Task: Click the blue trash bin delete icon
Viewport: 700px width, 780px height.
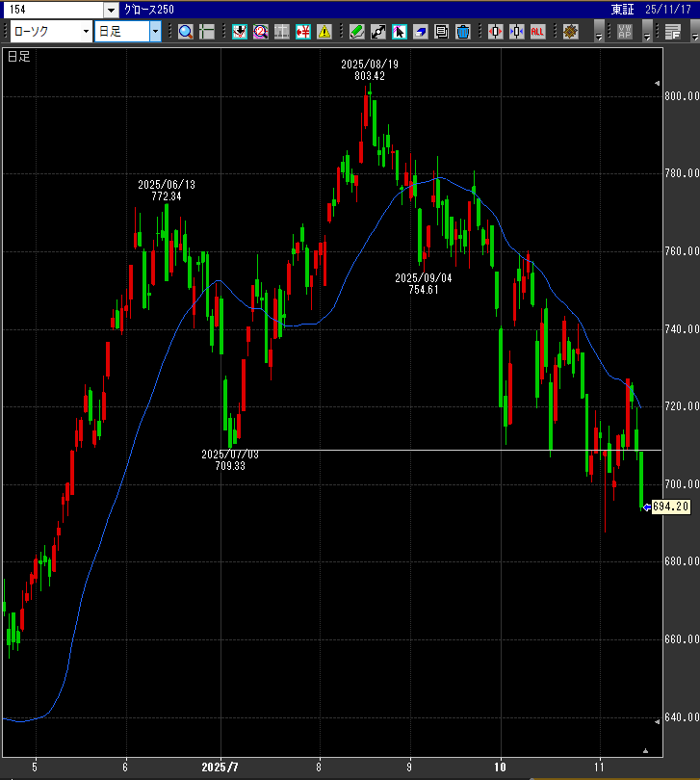Action: tap(462, 32)
